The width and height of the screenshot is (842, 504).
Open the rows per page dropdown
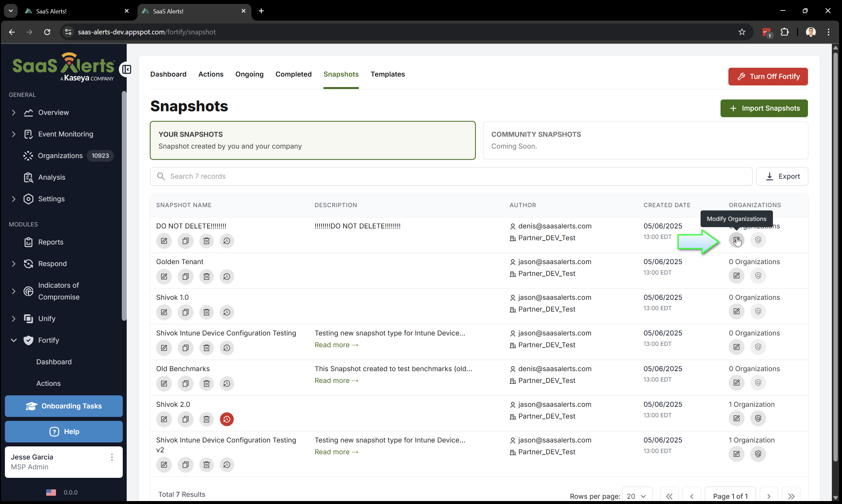[x=636, y=496]
